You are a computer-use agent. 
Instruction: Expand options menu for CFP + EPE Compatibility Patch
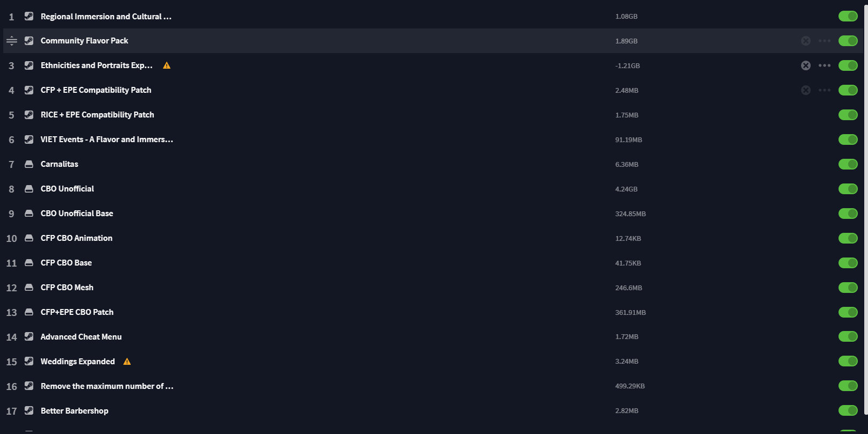coord(824,90)
